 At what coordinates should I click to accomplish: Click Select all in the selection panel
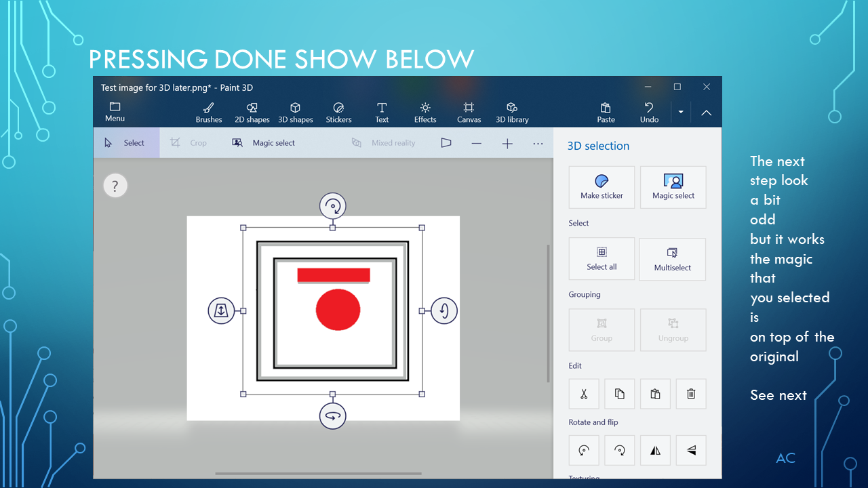tap(601, 259)
